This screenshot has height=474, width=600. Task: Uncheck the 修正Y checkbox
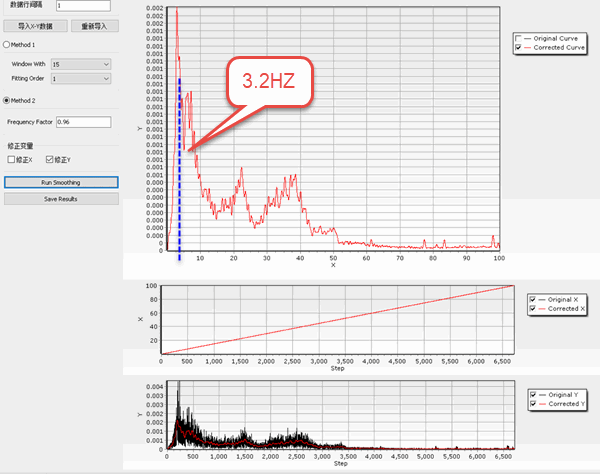click(50, 159)
